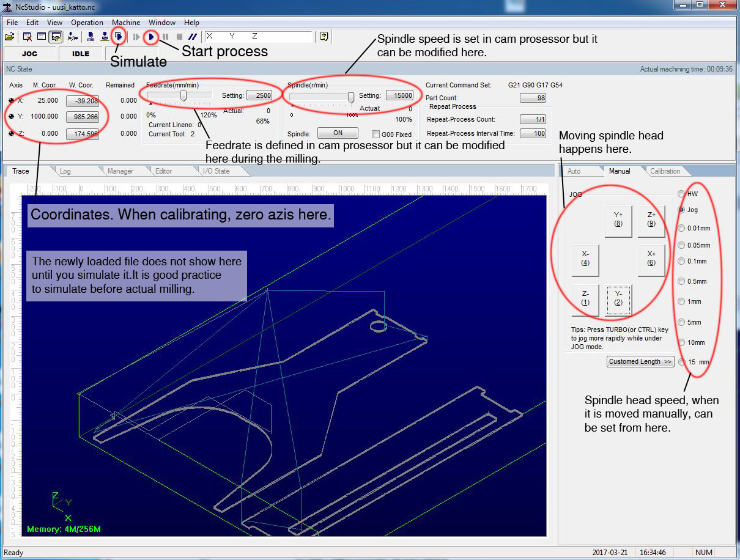
Task: Select the 0.5mm step radio button
Action: click(x=681, y=281)
